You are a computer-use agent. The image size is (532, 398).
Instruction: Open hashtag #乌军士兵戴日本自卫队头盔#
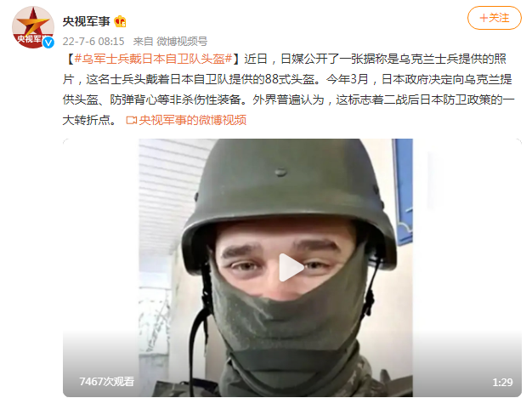pyautogui.click(x=153, y=59)
